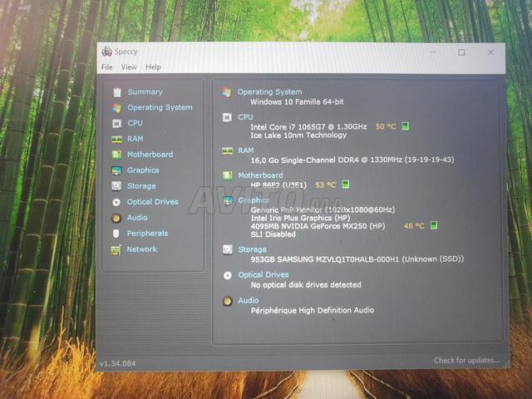Select Operating System in the sidebar
This screenshot has height=399, width=532.
click(x=160, y=107)
